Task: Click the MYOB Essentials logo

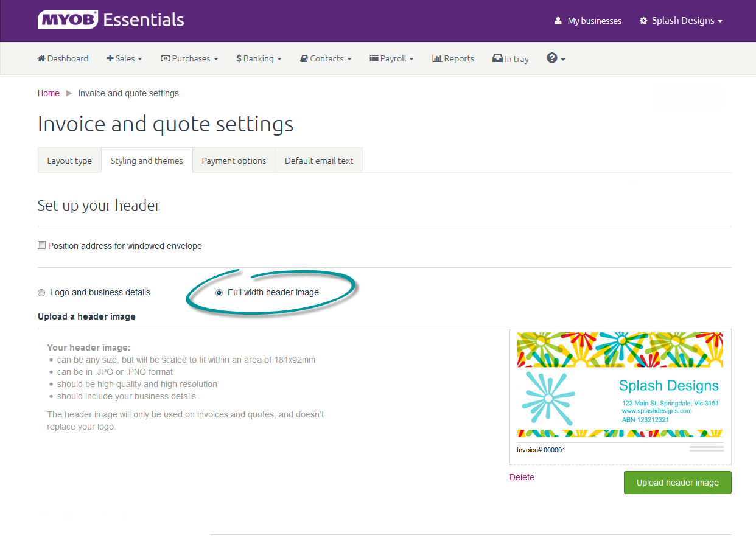Action: (x=111, y=20)
